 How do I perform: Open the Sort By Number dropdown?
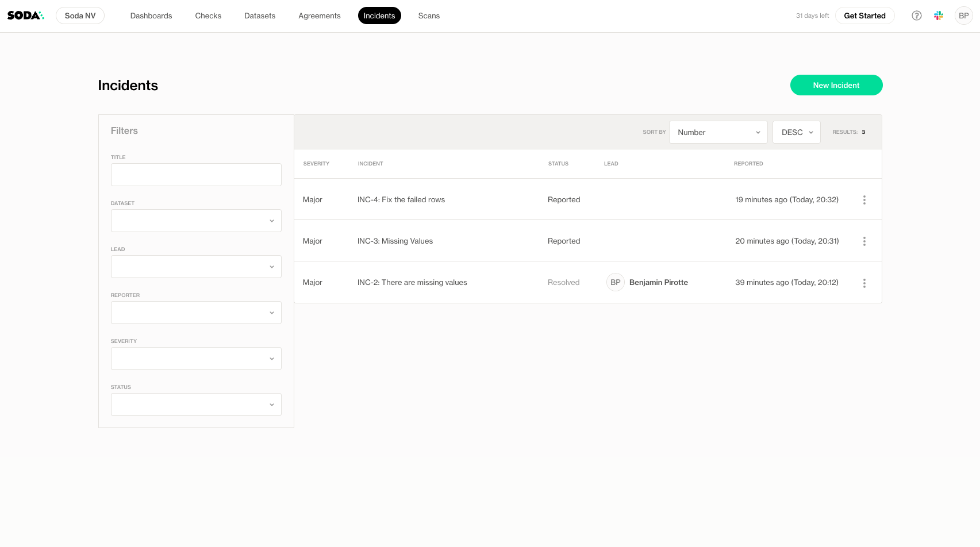[718, 132]
